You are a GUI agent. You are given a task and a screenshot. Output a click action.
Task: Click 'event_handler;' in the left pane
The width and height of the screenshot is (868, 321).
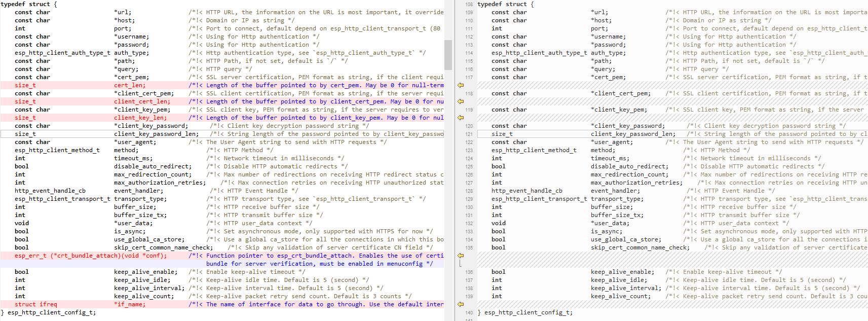pyautogui.click(x=139, y=191)
